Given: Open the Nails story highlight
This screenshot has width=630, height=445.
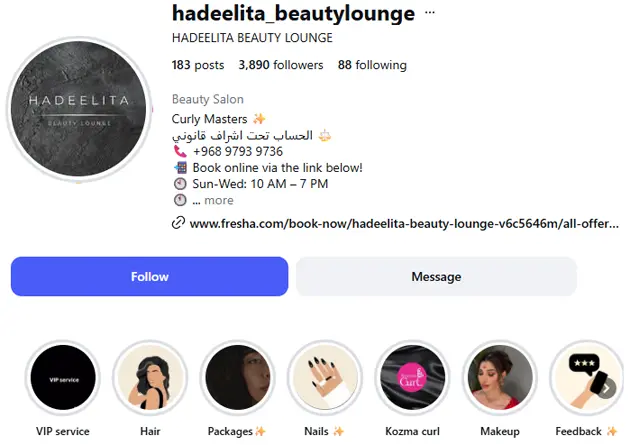Looking at the screenshot, I should (x=325, y=378).
